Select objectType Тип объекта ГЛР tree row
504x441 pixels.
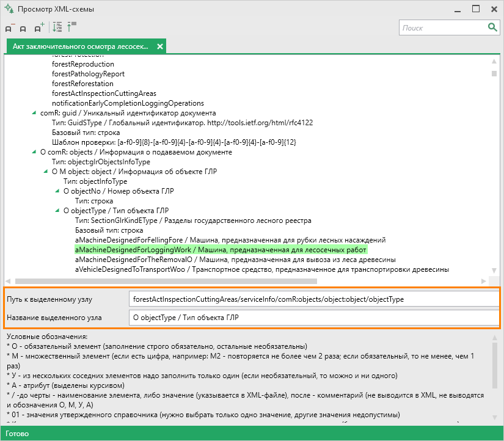(116, 211)
